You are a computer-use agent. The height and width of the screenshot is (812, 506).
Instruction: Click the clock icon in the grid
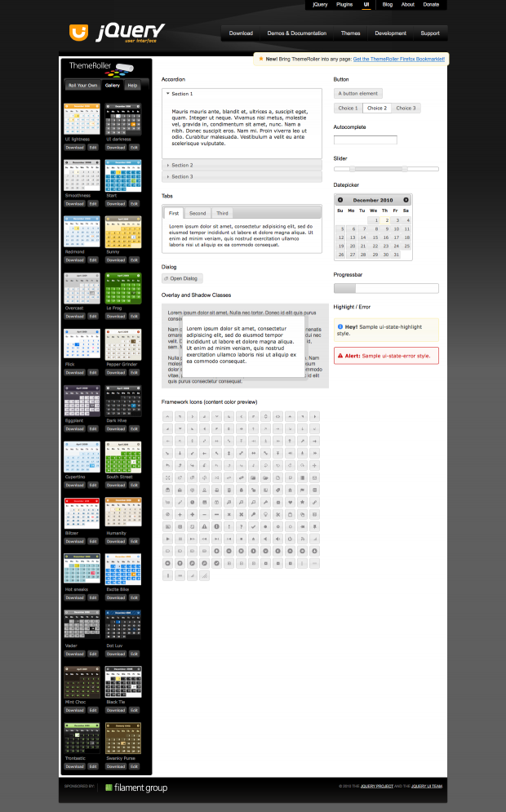point(192,502)
